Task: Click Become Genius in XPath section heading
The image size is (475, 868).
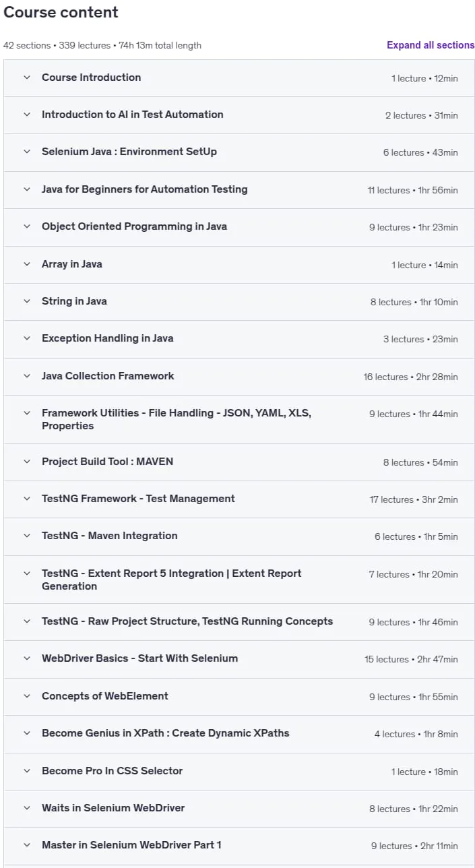Action: (x=166, y=733)
